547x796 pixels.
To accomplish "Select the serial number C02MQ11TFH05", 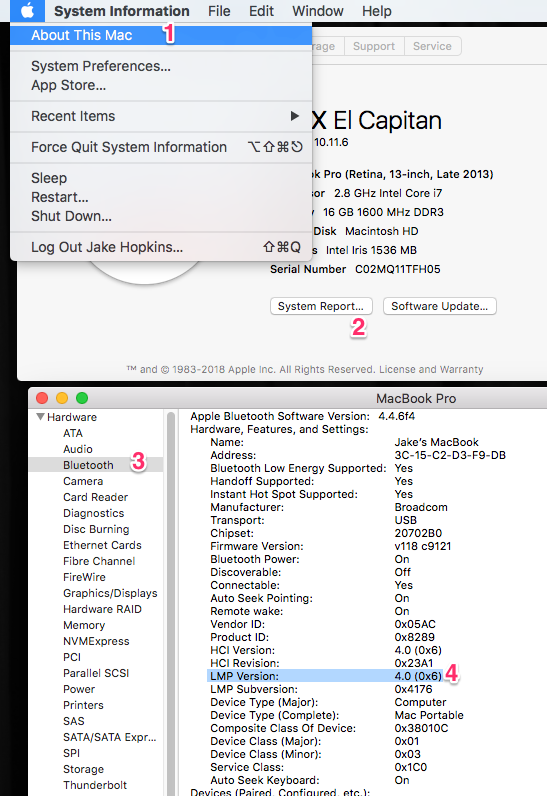I will click(397, 269).
